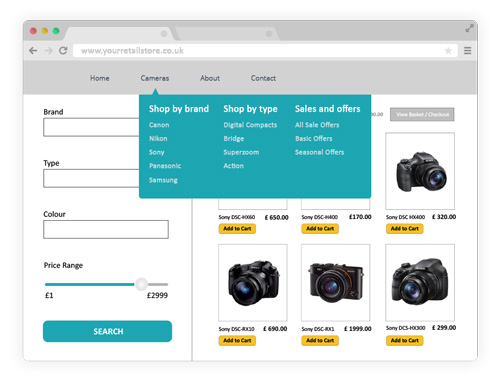Open the Sony DSC-RX10 camera image
Image resolution: width=500 pixels, height=384 pixels.
coord(253,283)
